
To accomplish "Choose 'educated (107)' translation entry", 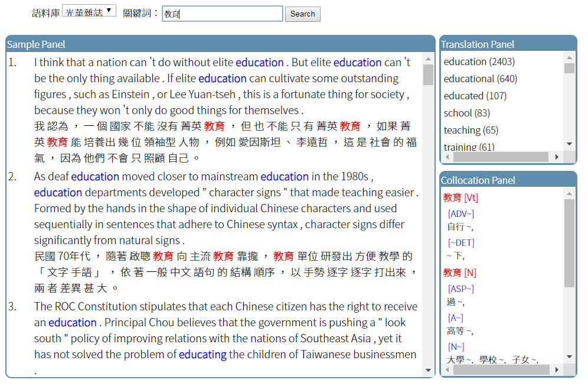I will coord(475,96).
